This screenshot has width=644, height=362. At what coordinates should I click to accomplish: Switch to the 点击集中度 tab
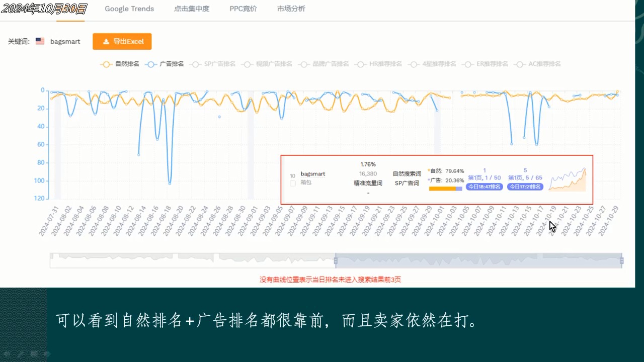pos(191,9)
